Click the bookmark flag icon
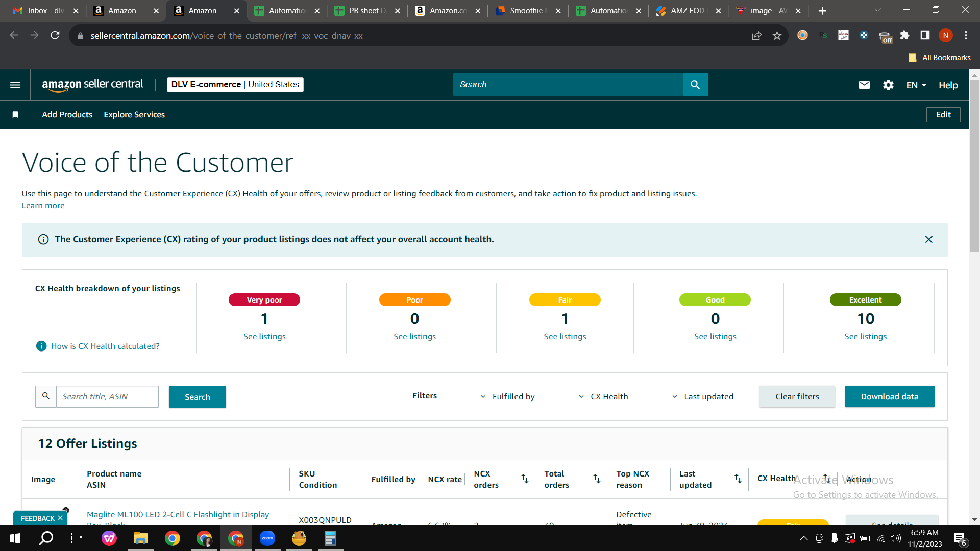The image size is (980, 551). [x=15, y=115]
